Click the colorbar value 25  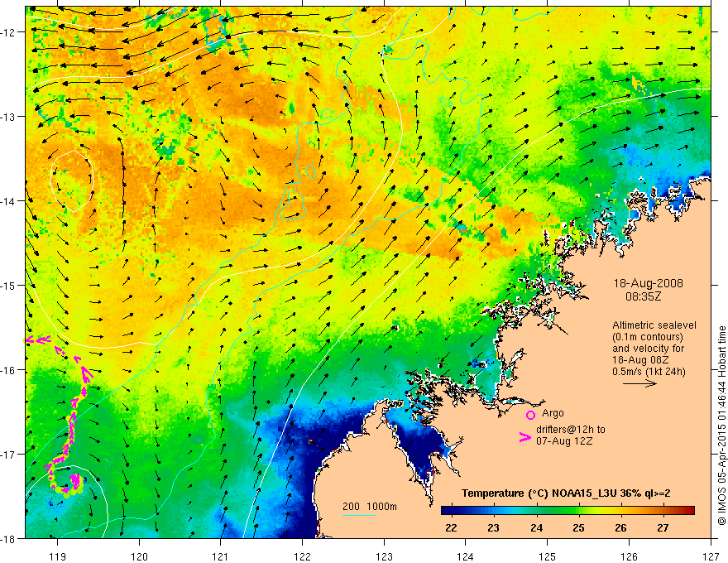pyautogui.click(x=578, y=527)
